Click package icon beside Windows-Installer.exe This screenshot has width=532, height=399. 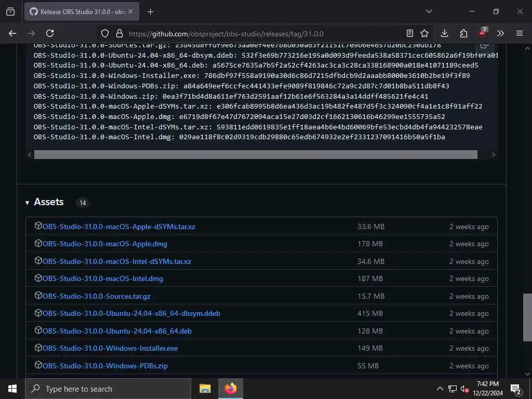pyautogui.click(x=38, y=348)
